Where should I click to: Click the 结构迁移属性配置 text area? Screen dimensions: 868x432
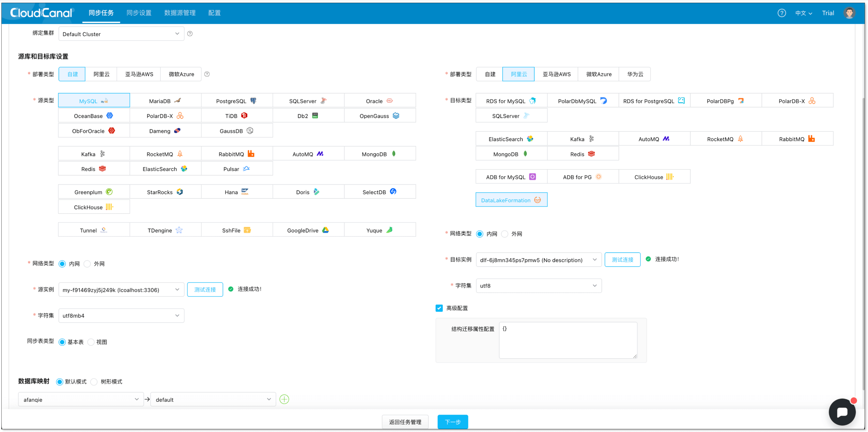click(x=568, y=340)
